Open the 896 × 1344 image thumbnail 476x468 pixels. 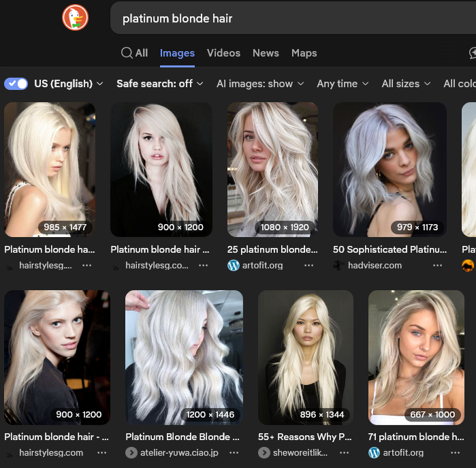point(305,358)
